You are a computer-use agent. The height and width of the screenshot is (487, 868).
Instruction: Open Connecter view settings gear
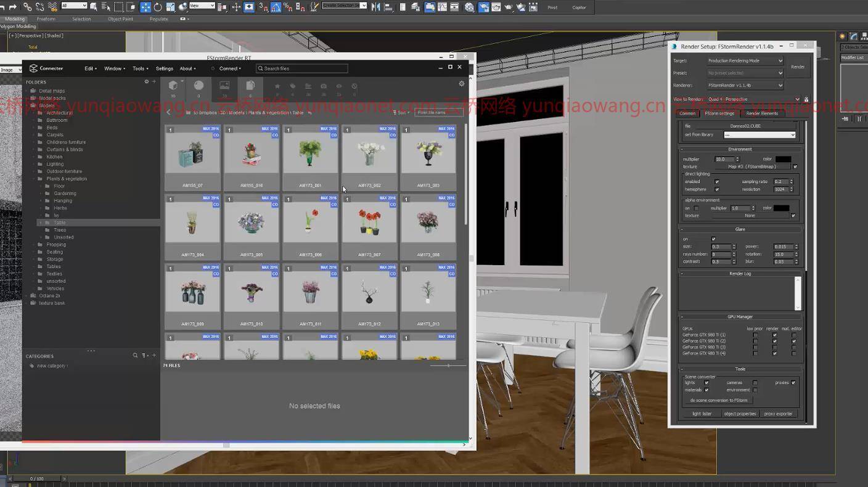(x=461, y=84)
